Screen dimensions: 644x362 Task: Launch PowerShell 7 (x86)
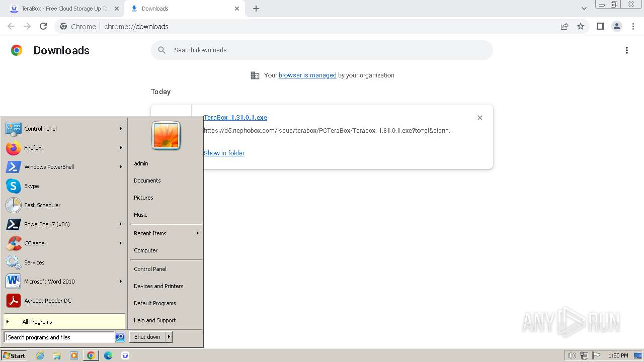pos(64,224)
